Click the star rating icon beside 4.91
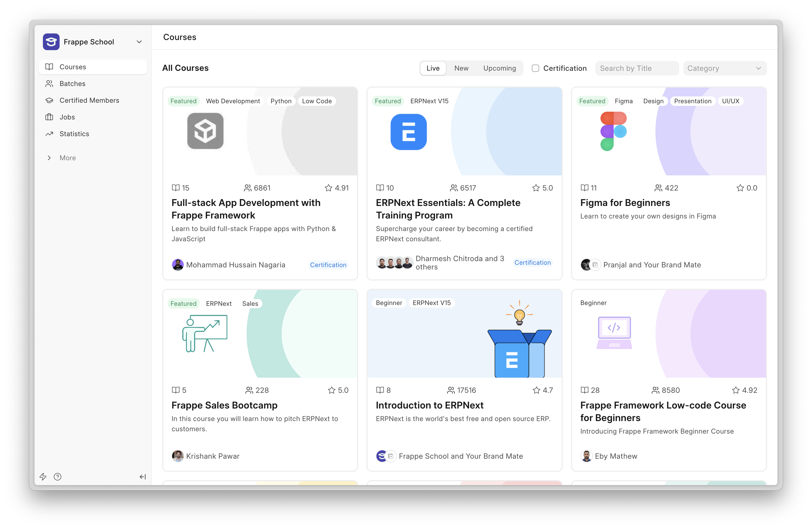Viewport: 812px width, 529px height. coord(329,188)
